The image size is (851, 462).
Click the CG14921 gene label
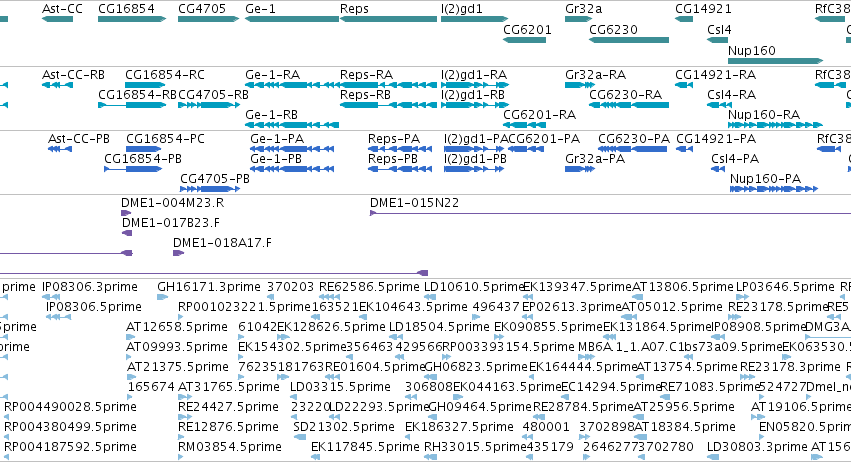click(x=703, y=9)
